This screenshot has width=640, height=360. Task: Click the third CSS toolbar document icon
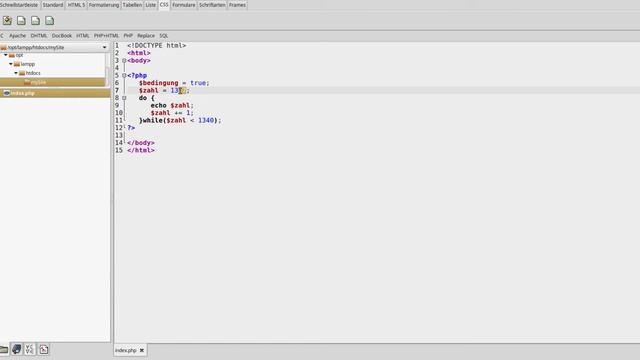point(36,20)
